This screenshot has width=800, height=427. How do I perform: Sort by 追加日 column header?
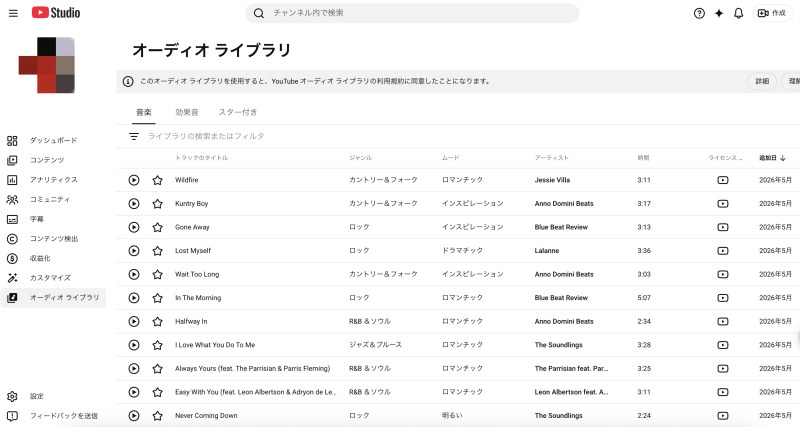772,158
